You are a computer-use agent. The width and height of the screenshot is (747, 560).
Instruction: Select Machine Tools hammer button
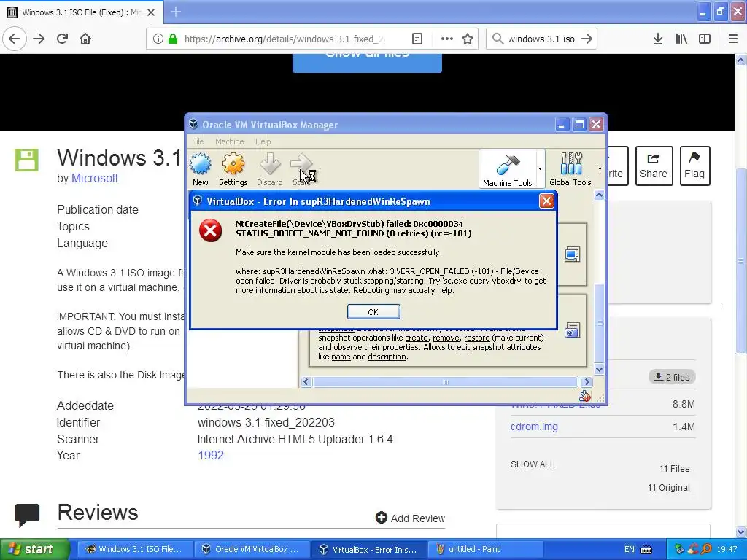[508, 169]
